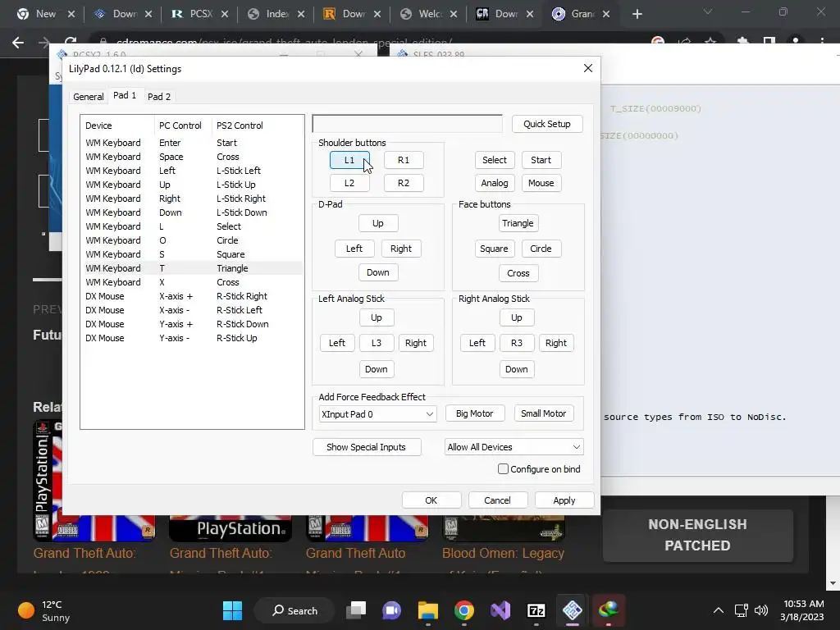
Task: Click the Search box in taskbar
Action: 294,610
